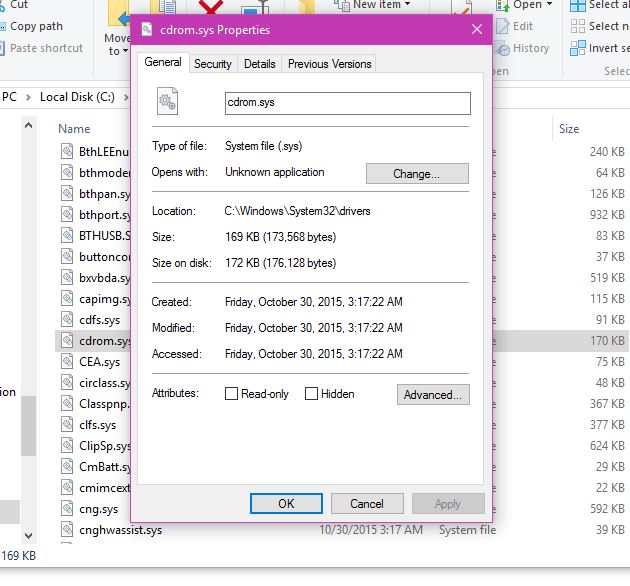This screenshot has height=586, width=630.
Task: Click the cdrom.sys file name field
Action: (x=348, y=103)
